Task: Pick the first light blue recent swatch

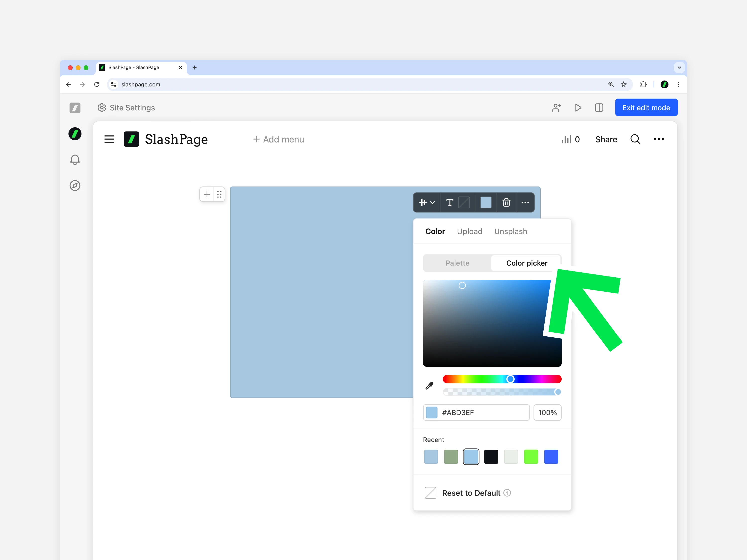Action: (431, 457)
